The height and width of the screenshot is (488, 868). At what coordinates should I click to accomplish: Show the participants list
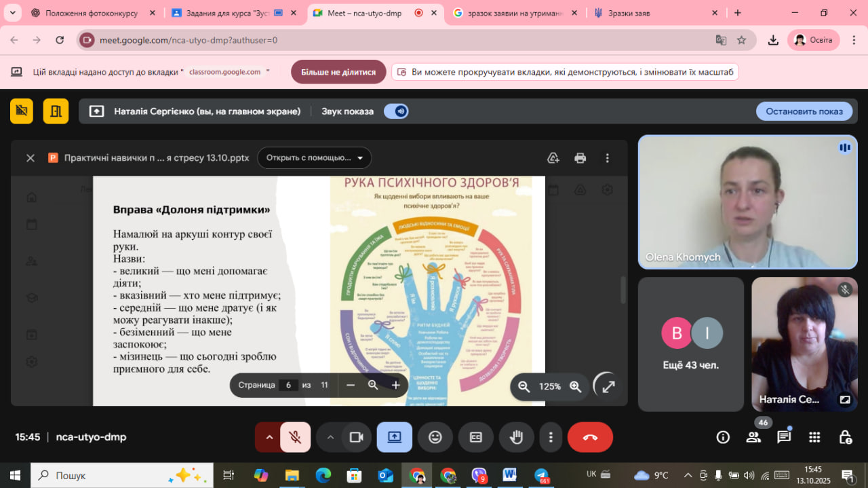click(753, 437)
